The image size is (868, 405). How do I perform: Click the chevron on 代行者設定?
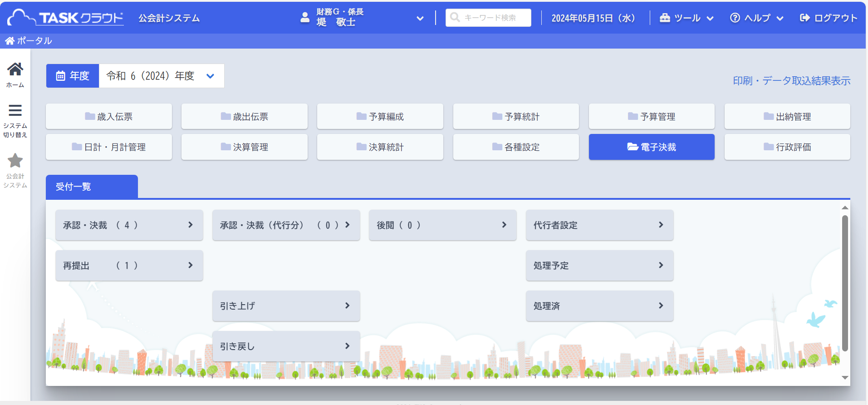point(661,225)
